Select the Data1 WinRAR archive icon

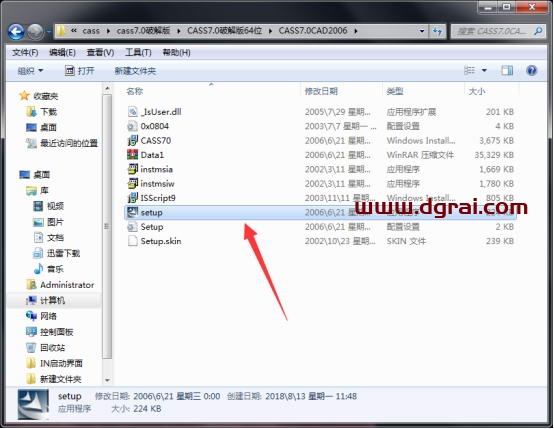[x=132, y=155]
